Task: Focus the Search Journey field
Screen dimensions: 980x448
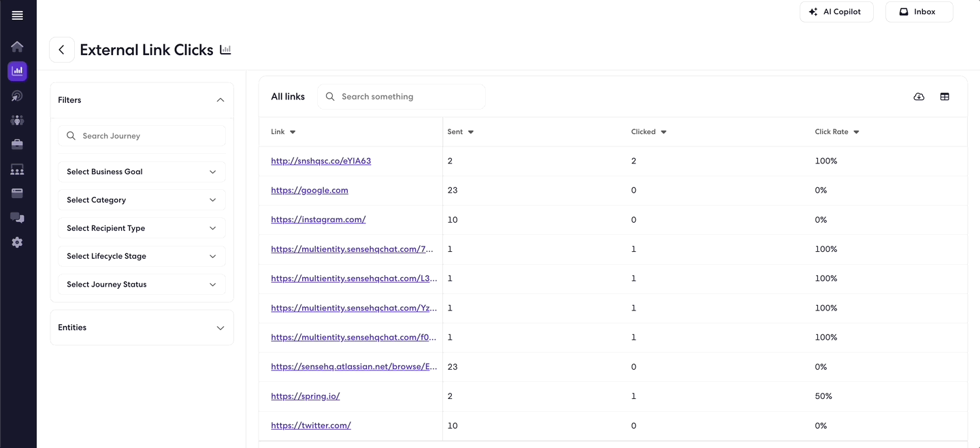Action: 142,135
